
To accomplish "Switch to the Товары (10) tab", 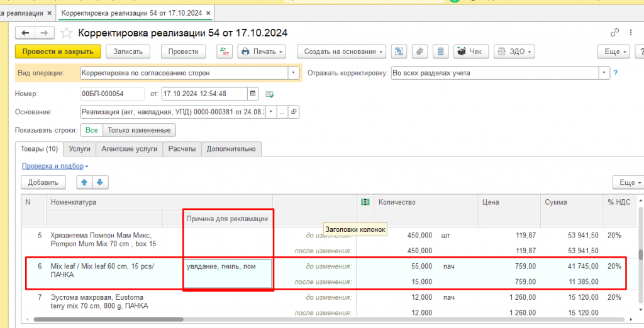I will tap(40, 149).
